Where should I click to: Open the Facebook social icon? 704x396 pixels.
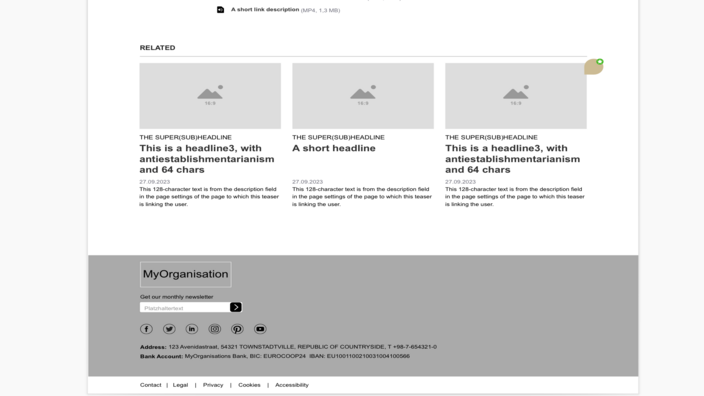[146, 329]
